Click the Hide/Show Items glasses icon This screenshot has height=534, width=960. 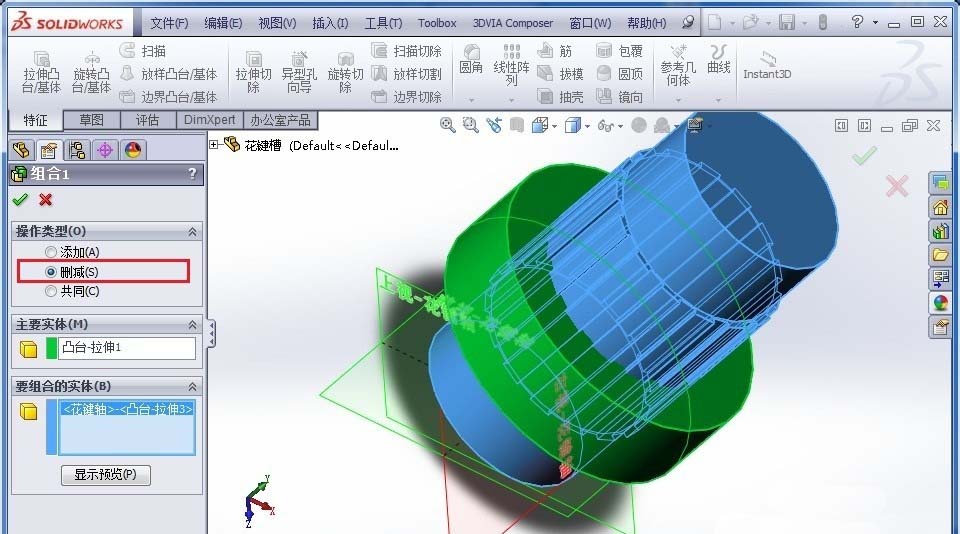click(x=606, y=126)
